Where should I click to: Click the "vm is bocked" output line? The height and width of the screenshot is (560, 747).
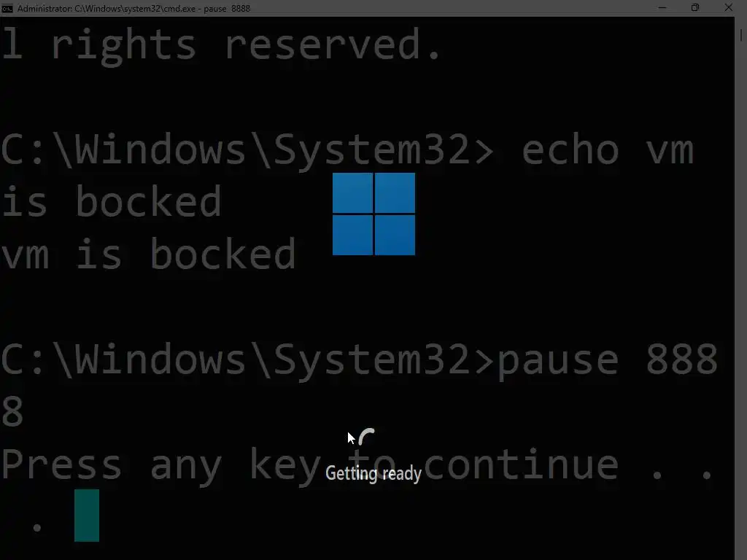point(148,253)
